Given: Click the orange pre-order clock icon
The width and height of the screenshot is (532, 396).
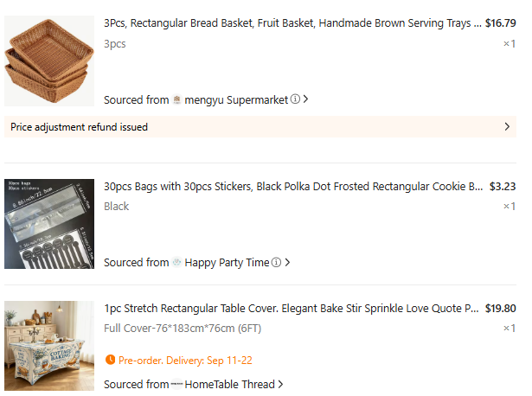Looking at the screenshot, I should (x=110, y=360).
